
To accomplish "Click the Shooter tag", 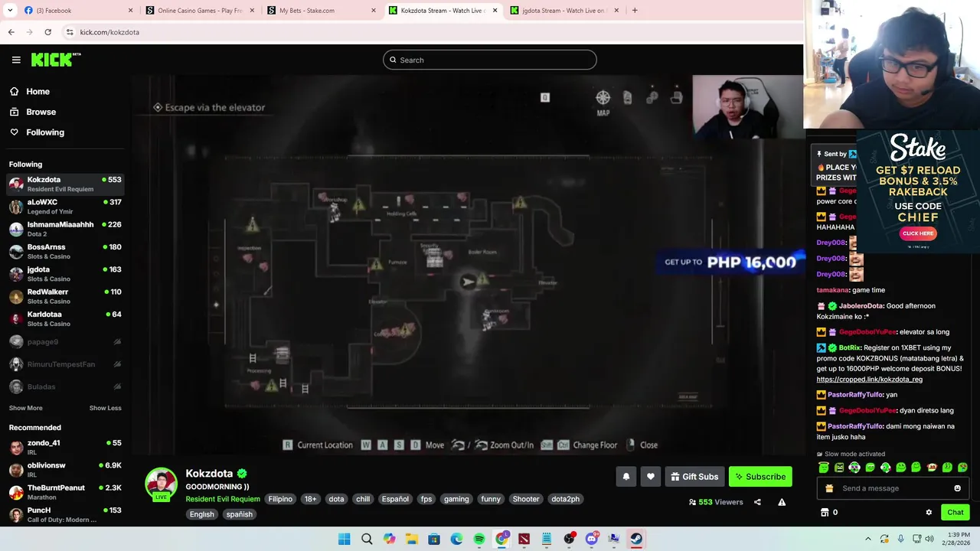I will click(526, 499).
